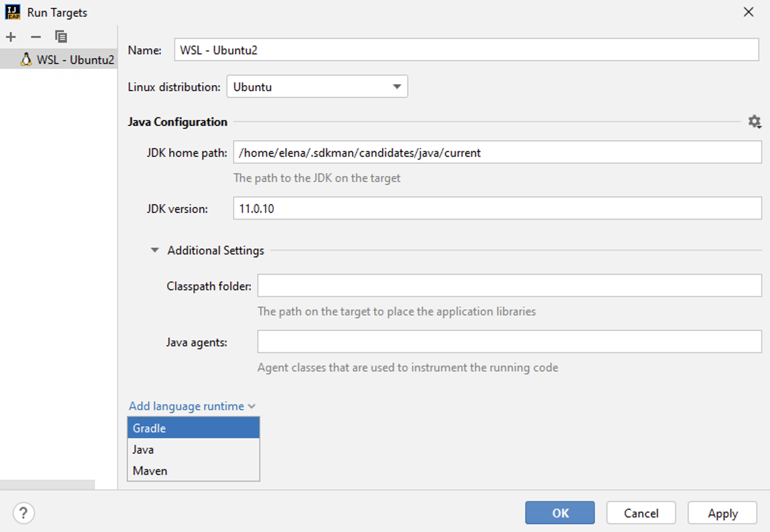Select WSL - Ubuntu2 target in list

pos(59,59)
